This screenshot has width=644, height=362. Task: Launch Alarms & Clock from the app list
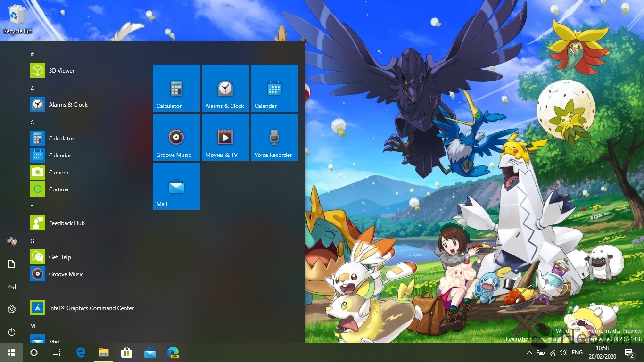click(85, 105)
